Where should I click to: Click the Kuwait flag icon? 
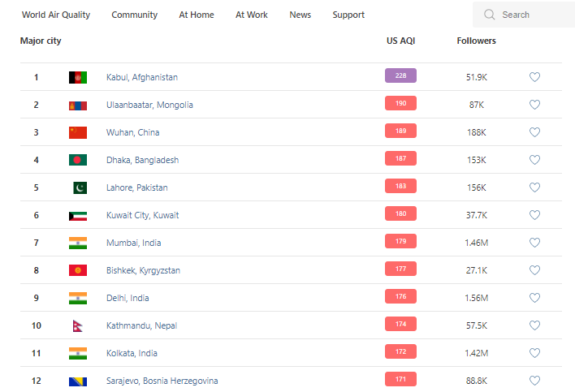tap(78, 215)
